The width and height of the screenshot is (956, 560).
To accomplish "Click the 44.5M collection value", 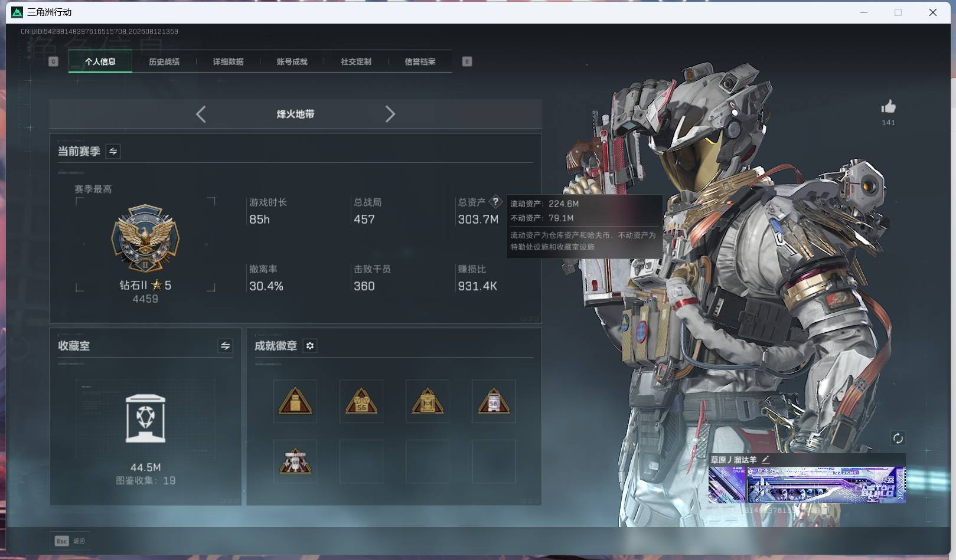I will coord(146,467).
